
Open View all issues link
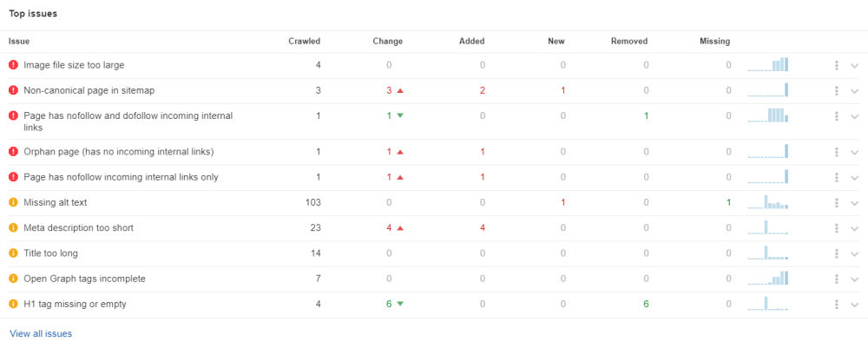41,333
